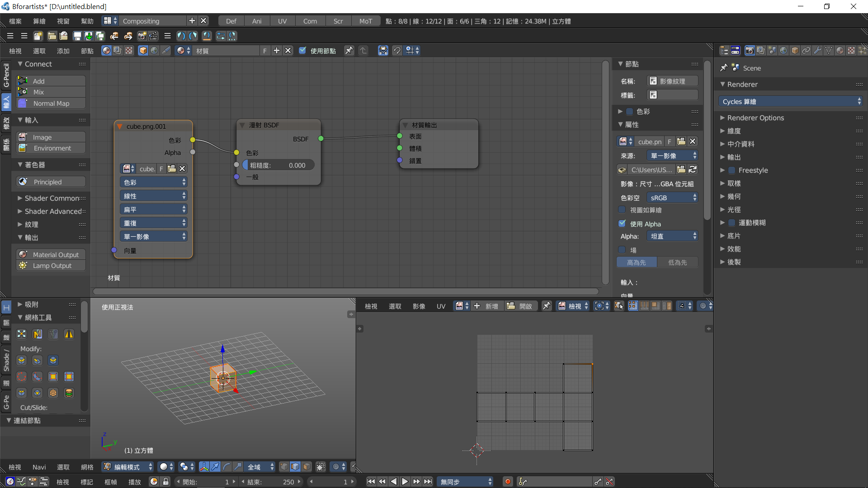Viewport: 868px width, 488px height.
Task: Click the 粗糙度 slider on the BSDF node
Action: click(278, 165)
